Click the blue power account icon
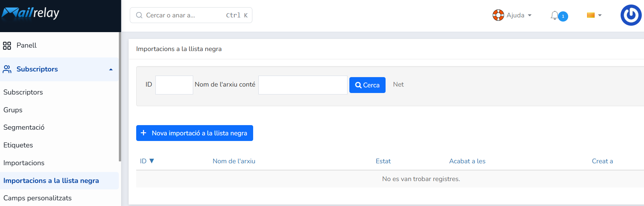The width and height of the screenshot is (644, 206). 631,15
